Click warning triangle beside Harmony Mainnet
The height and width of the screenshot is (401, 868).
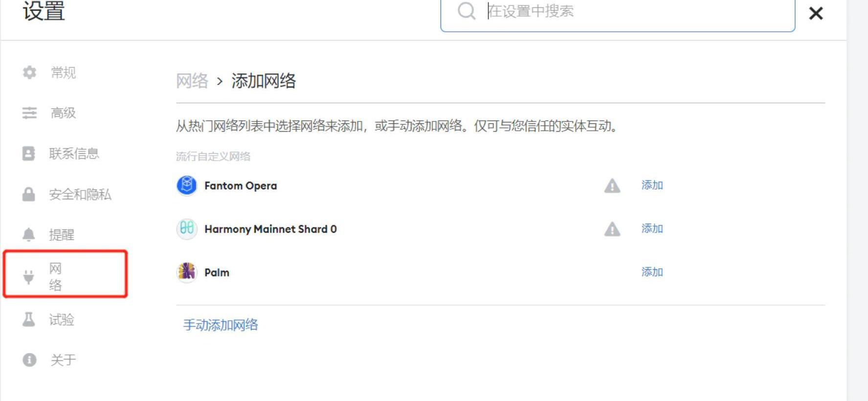(612, 229)
